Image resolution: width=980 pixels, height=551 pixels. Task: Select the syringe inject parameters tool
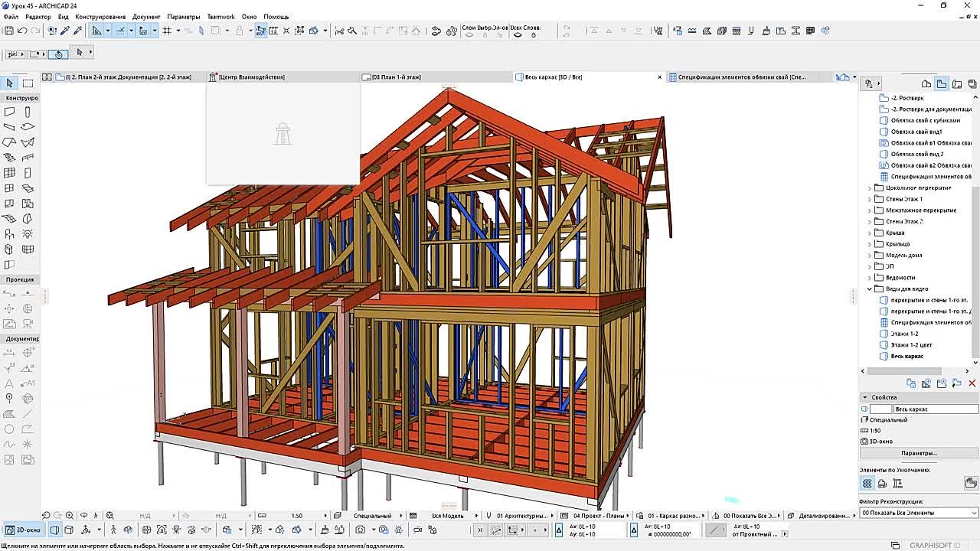77,31
